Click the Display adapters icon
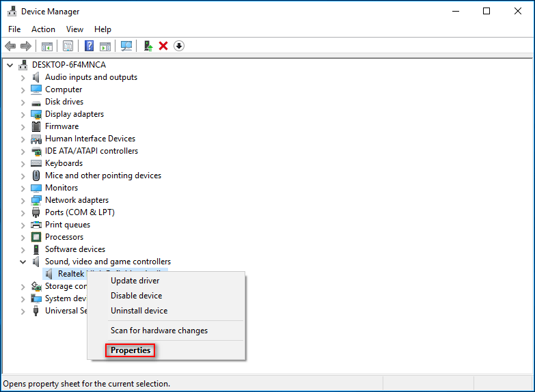535x392 pixels. 36,114
